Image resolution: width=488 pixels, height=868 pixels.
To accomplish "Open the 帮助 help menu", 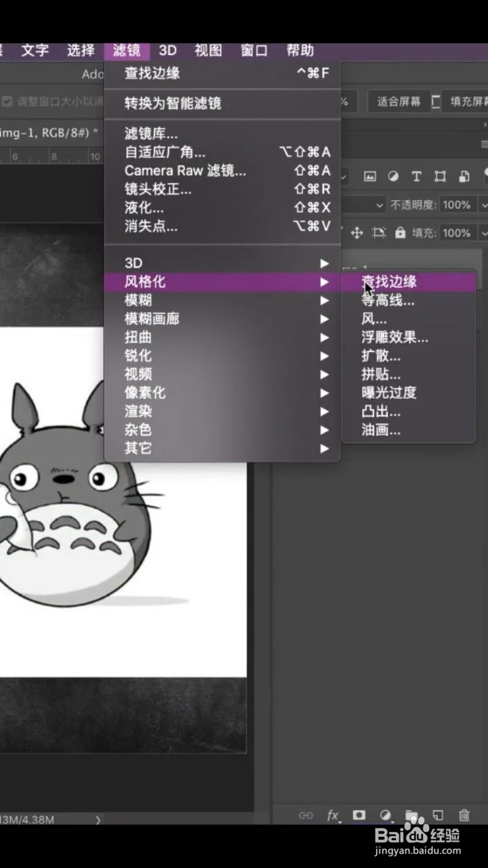I will tap(300, 51).
